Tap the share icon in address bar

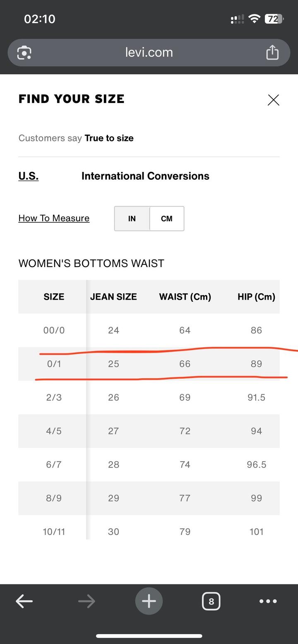272,52
